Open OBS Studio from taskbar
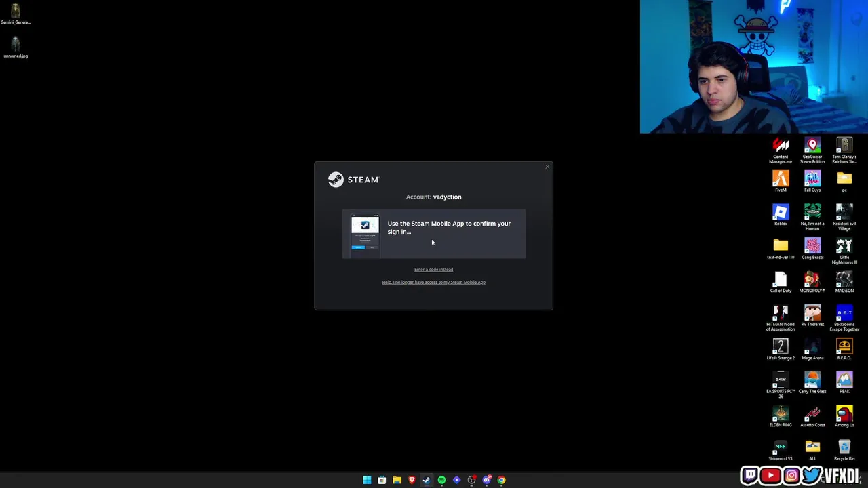 click(472, 480)
